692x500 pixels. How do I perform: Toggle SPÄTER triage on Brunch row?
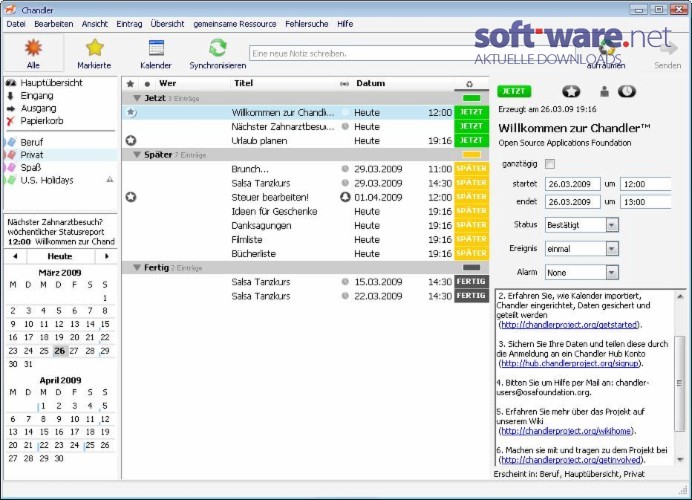click(x=471, y=169)
